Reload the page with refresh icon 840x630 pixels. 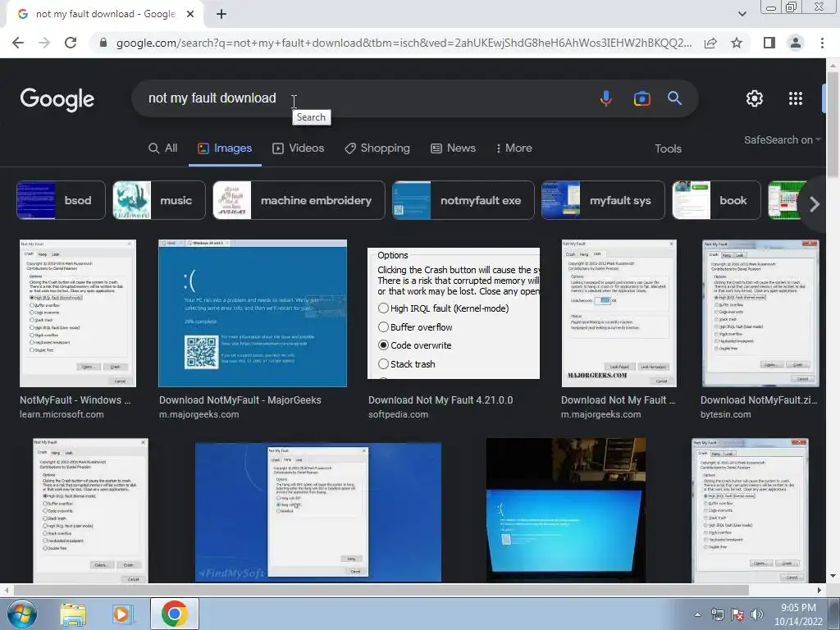point(71,43)
